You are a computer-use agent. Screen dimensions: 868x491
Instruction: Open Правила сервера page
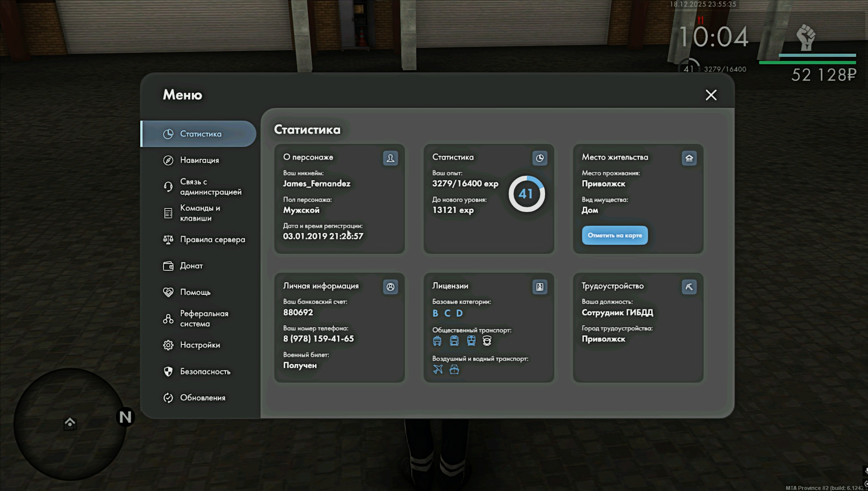click(x=212, y=239)
